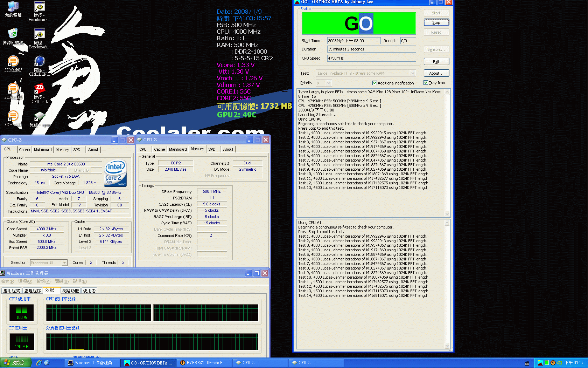The image size is (588, 368).
Task: Stop the ORTHOS stress test
Action: tap(436, 22)
